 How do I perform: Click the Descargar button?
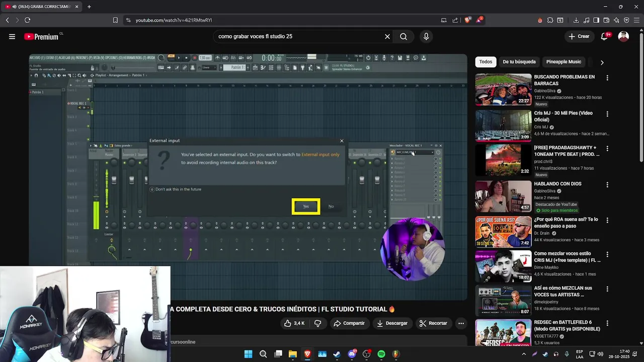[392, 323]
